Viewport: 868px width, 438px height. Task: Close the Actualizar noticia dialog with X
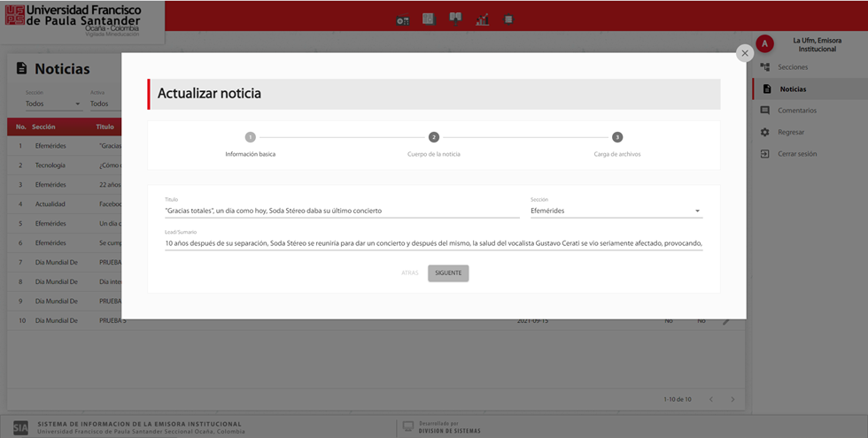(745, 53)
